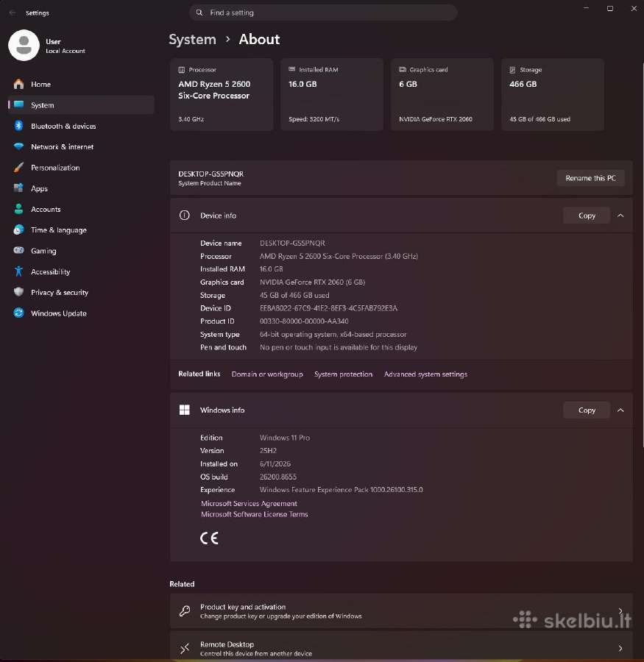Viewport: 644px width, 662px height.
Task: Go to Network & internet settings
Action: (81, 146)
